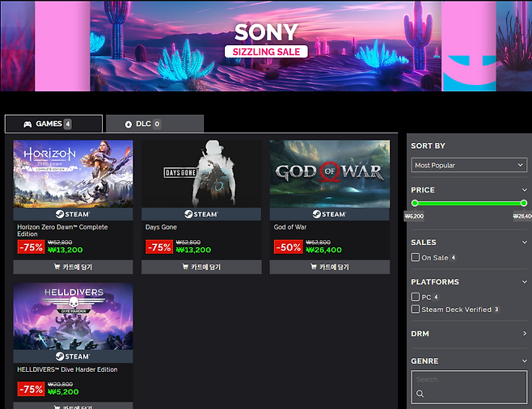Click cart icon on God of War button
The height and width of the screenshot is (409, 532).
coord(311,267)
